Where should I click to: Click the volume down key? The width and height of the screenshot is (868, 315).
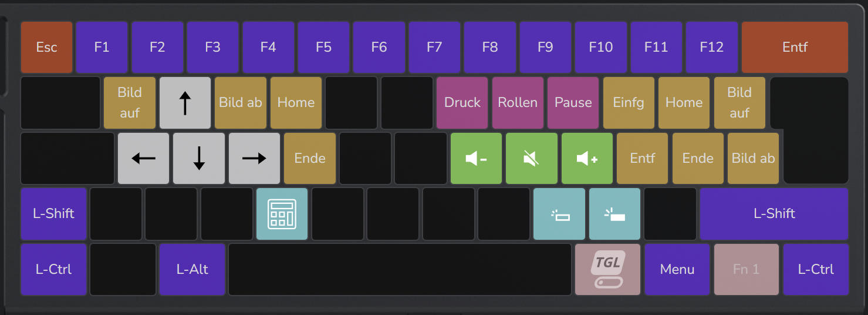click(476, 158)
